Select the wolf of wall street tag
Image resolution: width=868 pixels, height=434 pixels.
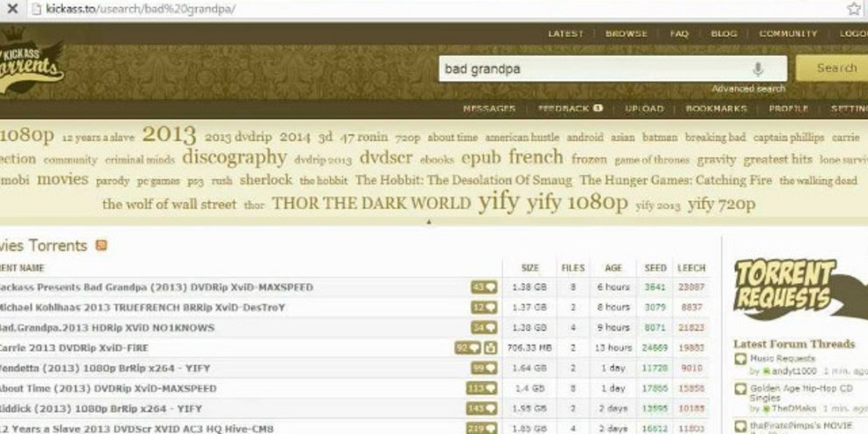170,204
